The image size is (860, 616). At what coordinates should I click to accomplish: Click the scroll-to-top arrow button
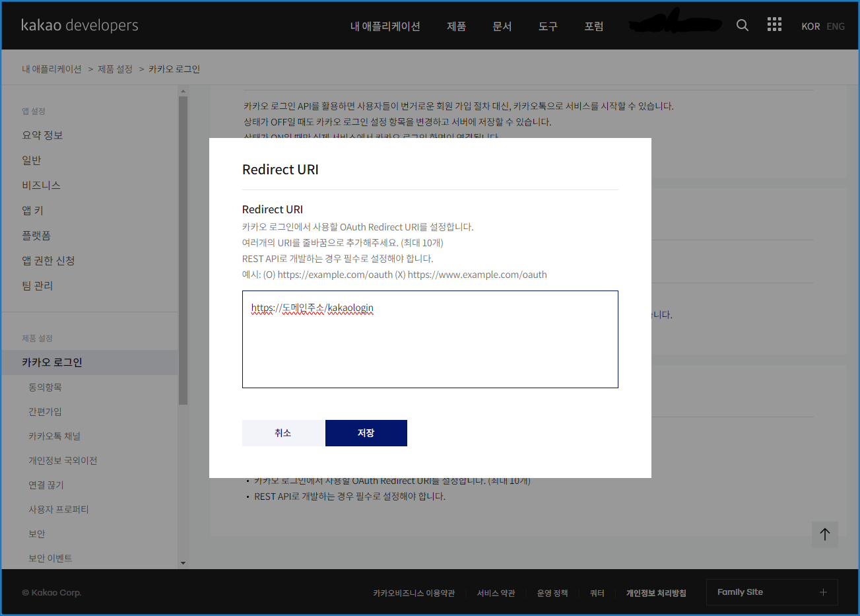tap(824, 534)
